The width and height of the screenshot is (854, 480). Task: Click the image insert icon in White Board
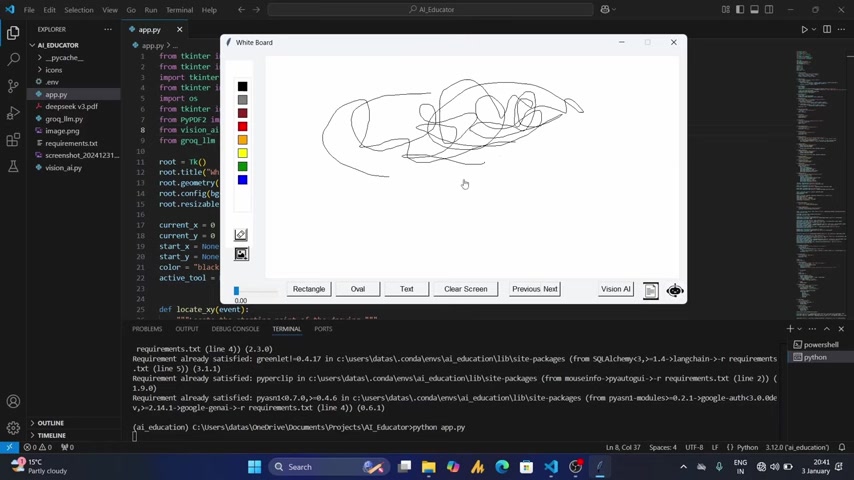pyautogui.click(x=241, y=254)
